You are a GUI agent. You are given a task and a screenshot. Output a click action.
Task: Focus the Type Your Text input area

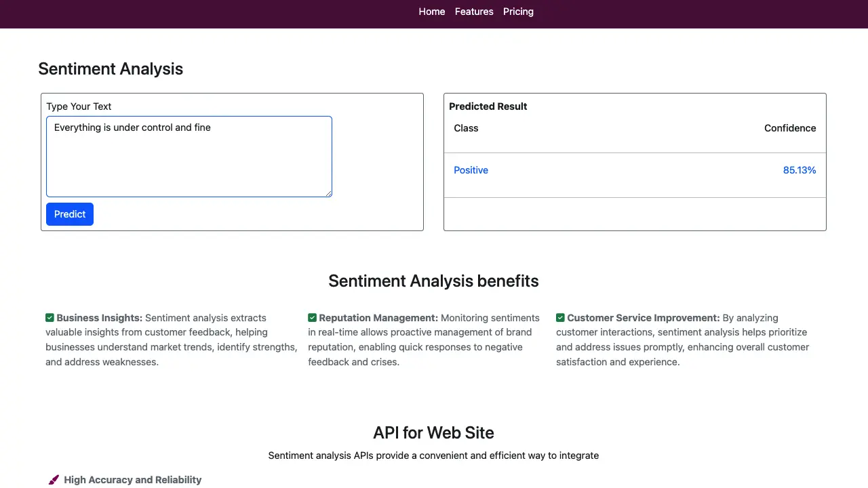[189, 157]
